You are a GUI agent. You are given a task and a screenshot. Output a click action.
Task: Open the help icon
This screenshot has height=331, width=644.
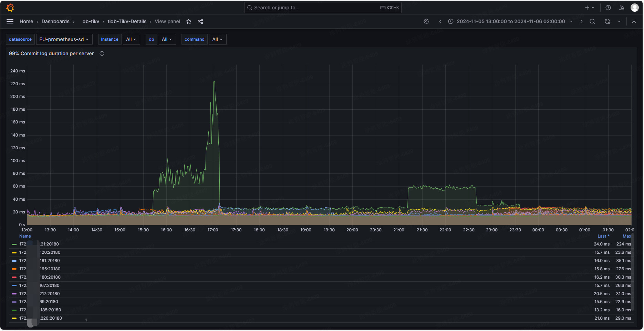pos(608,8)
